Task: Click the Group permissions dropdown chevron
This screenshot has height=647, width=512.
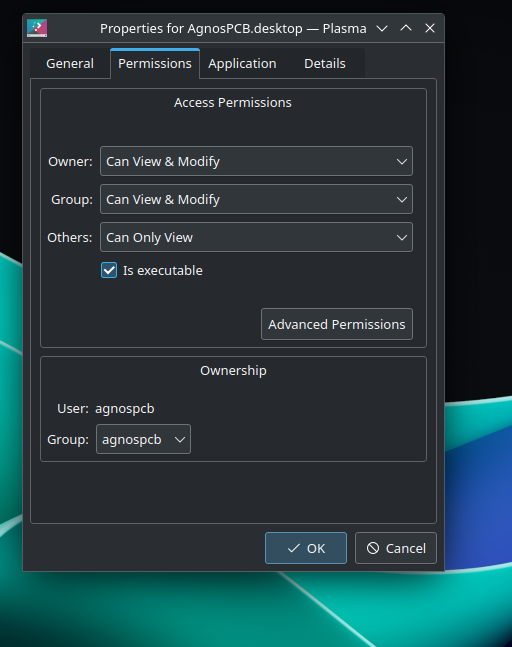Action: point(402,199)
